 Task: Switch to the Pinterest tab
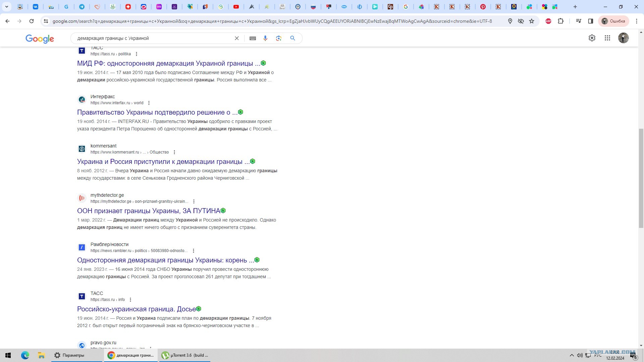pyautogui.click(x=483, y=7)
